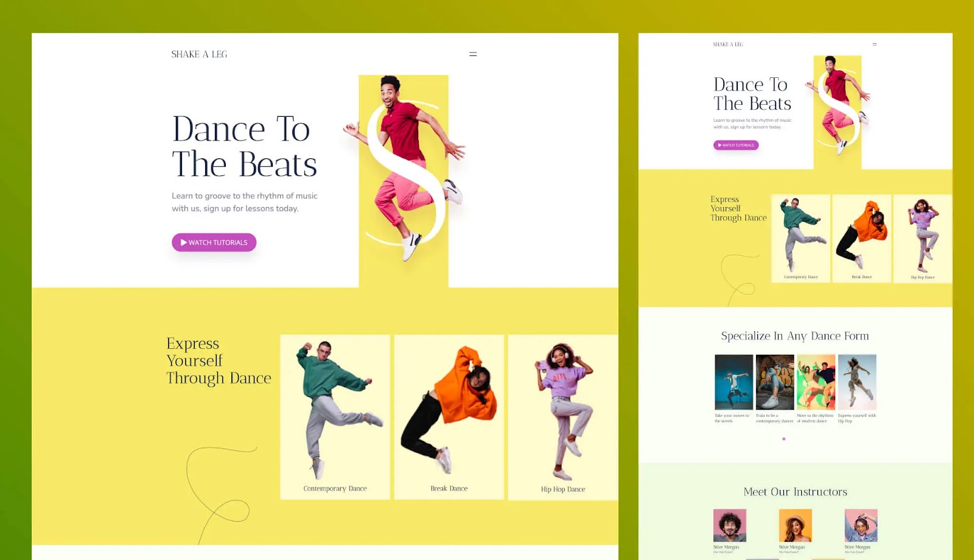Open the instructor photo with the straw hat
Viewport: 974px width, 560px height.
click(795, 525)
